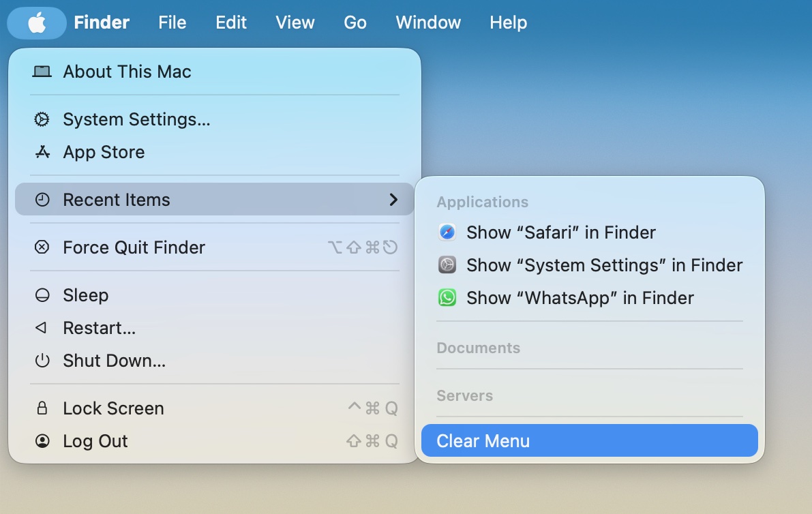This screenshot has width=812, height=514.
Task: Click the person icon beside Log Out
Action: tap(42, 441)
